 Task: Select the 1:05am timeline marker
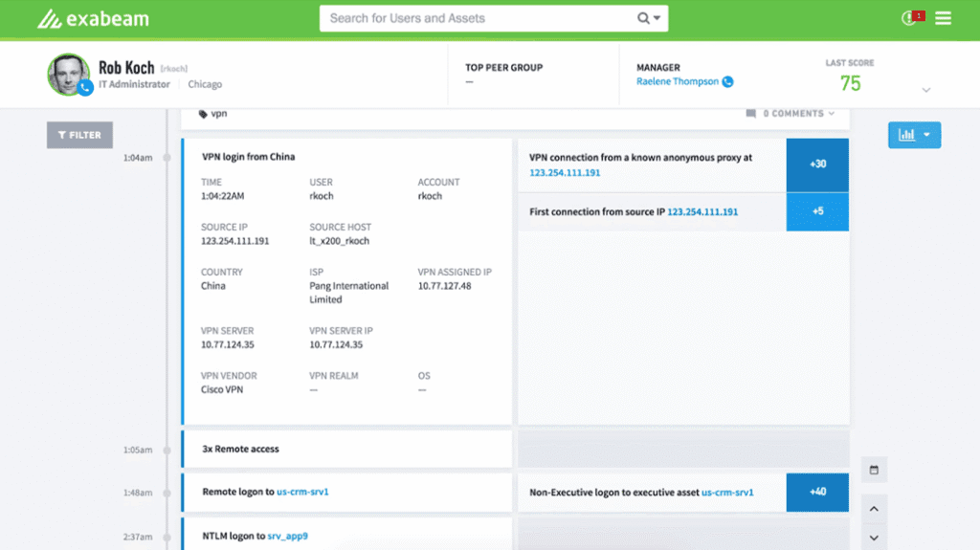click(x=167, y=450)
